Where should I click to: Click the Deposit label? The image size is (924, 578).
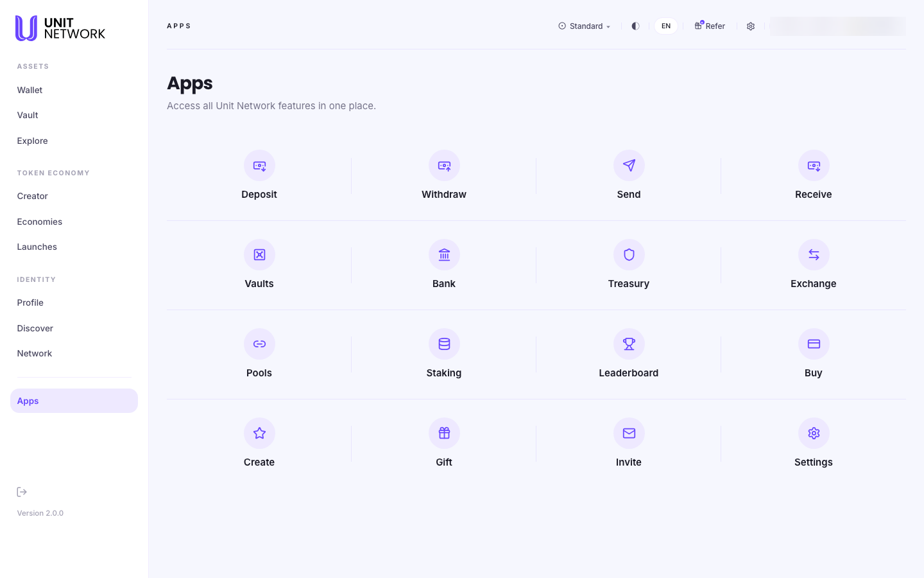click(x=259, y=195)
